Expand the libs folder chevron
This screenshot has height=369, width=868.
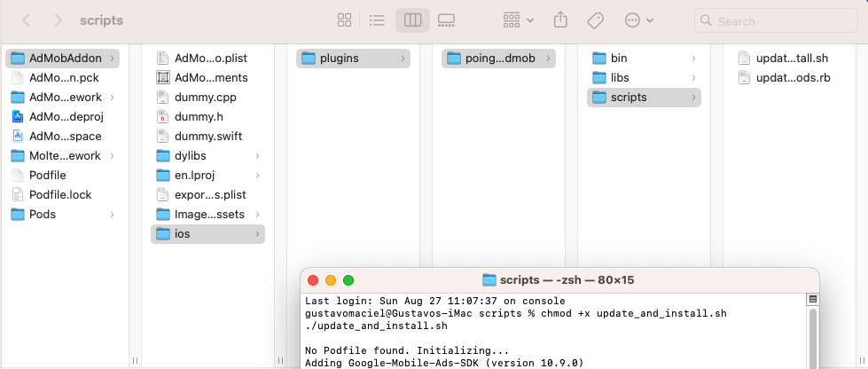[693, 78]
